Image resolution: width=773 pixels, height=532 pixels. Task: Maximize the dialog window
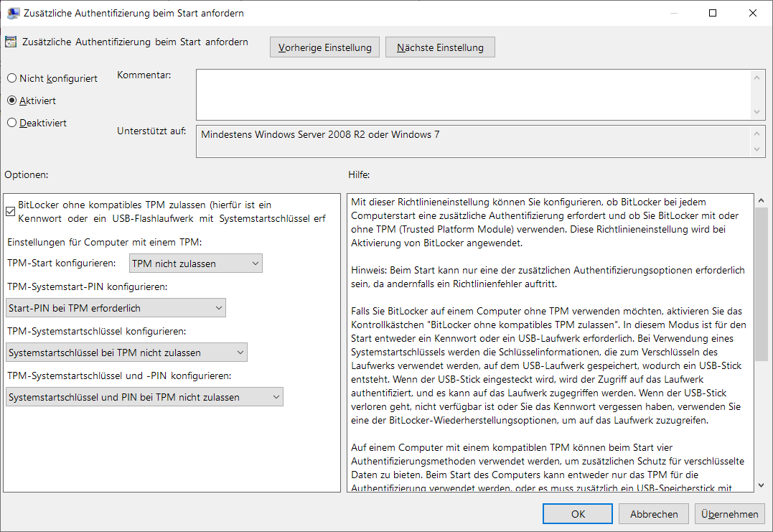coord(713,13)
